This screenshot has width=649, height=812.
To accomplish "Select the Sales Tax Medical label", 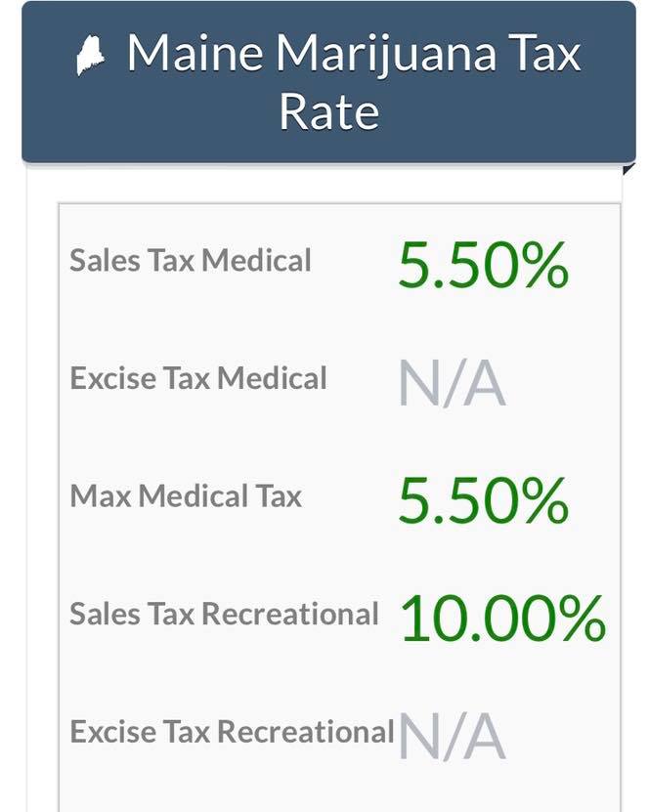I will (x=191, y=260).
